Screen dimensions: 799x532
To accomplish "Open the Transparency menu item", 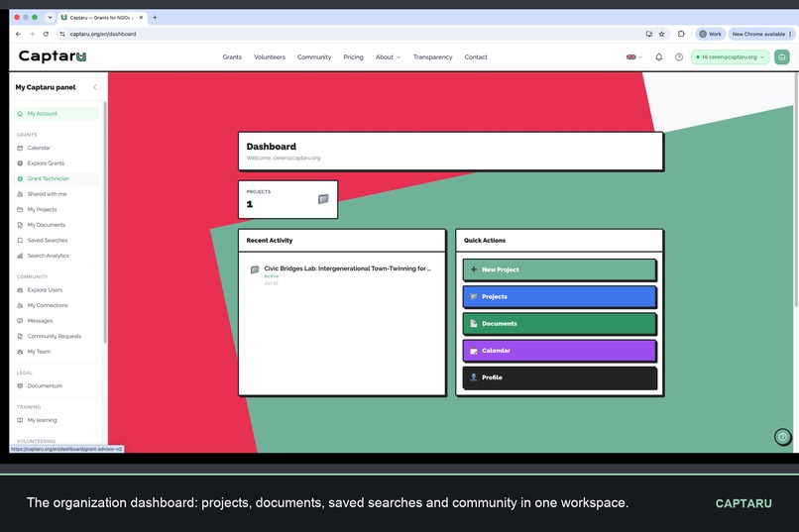I will [x=432, y=57].
